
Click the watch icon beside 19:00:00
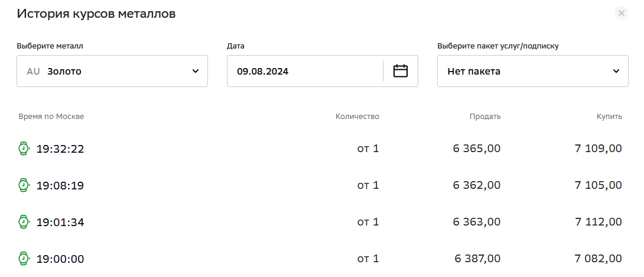(24, 259)
